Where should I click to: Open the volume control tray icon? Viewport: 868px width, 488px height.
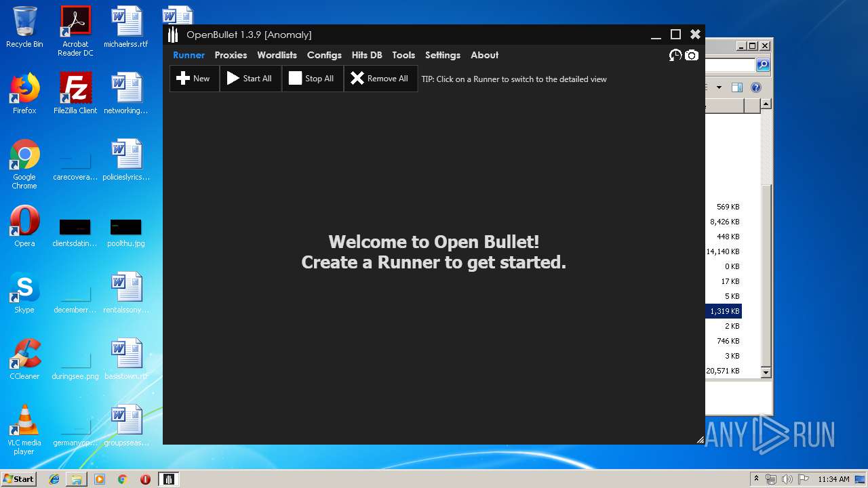[x=787, y=479]
